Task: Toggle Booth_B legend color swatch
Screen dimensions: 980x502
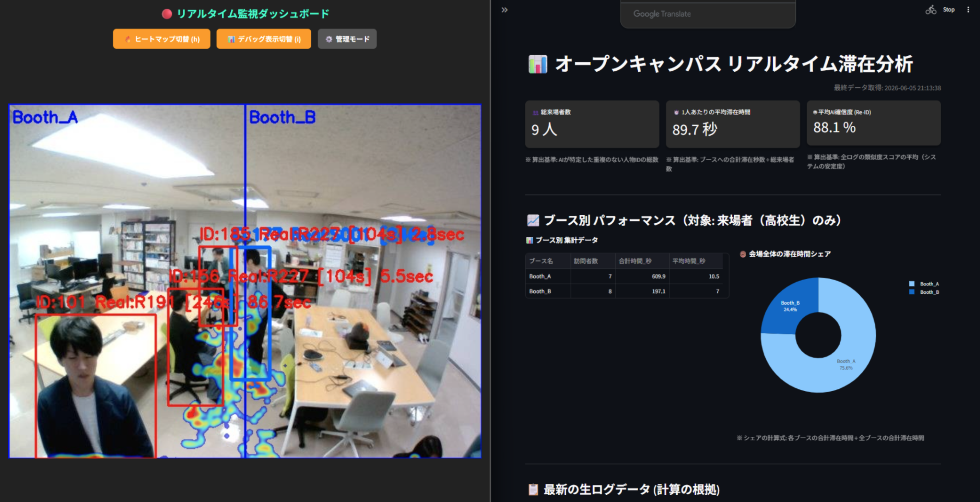Action: point(911,292)
